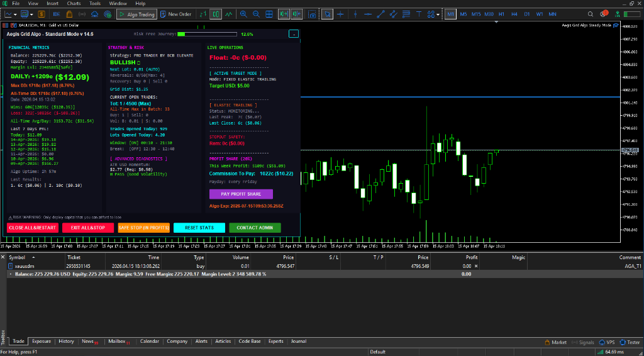This screenshot has width=644, height=356.
Task: Select the H1 timeframe
Action: coord(501,14)
